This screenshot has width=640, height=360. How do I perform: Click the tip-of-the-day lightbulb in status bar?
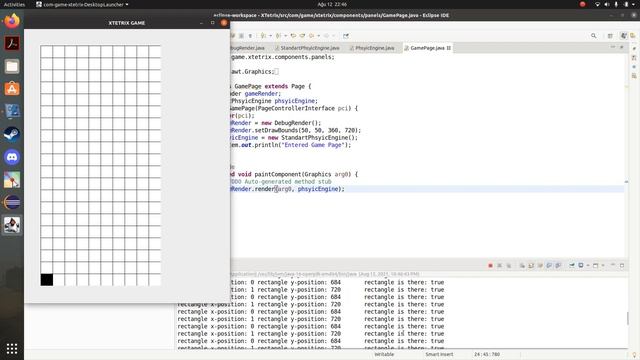coord(634,354)
